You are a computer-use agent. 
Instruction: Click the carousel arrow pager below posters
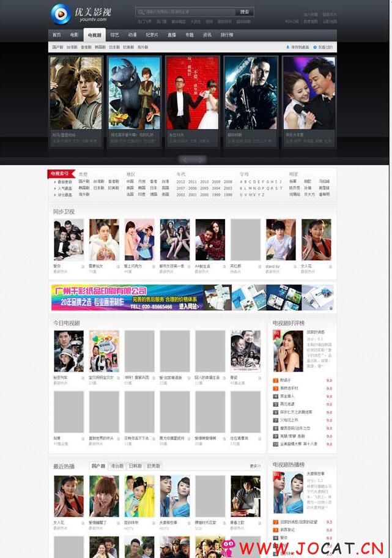tap(193, 160)
